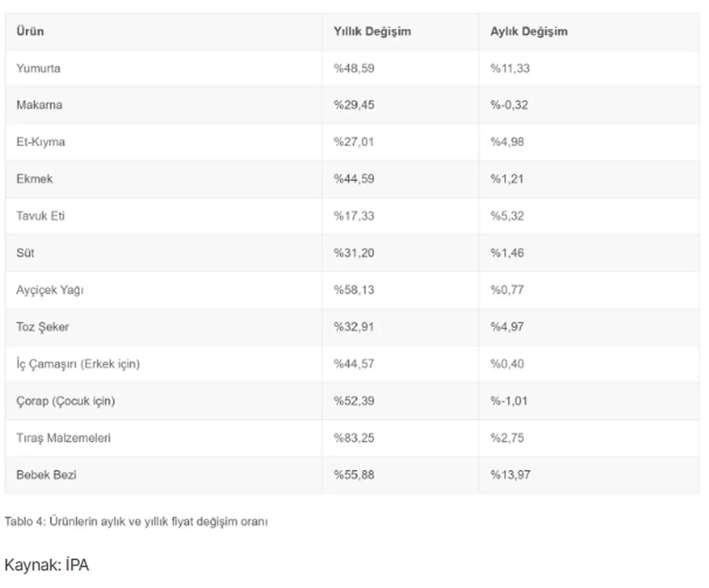Click the Ürün column header
709x588 pixels.
[30, 32]
